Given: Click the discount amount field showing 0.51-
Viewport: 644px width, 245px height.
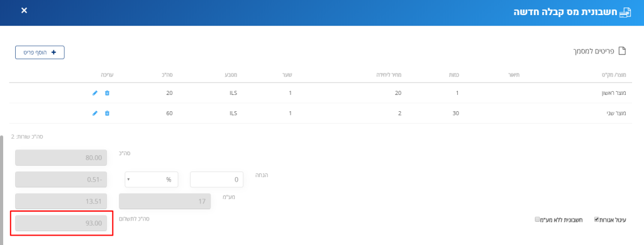Looking at the screenshot, I should (61, 179).
